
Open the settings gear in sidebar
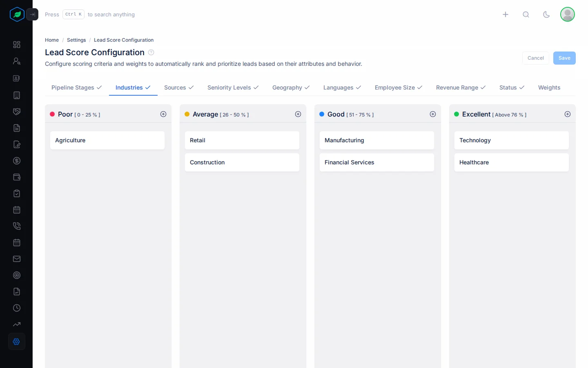click(x=17, y=341)
